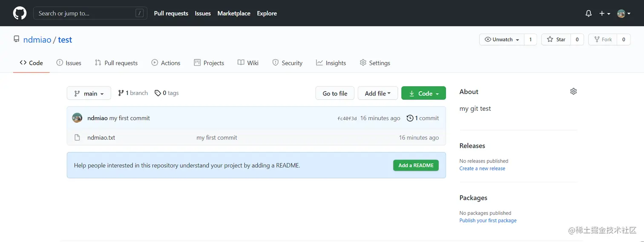Open ndmiao author link in commit row

click(98, 118)
